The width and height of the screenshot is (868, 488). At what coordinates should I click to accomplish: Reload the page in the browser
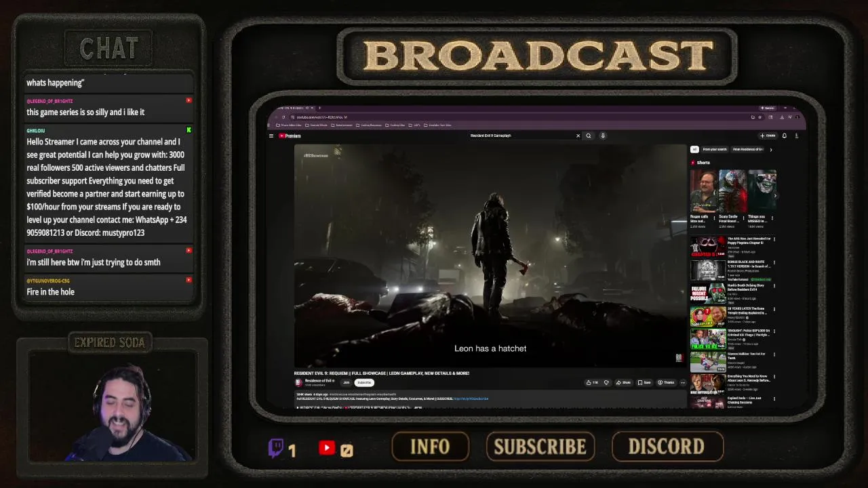(x=283, y=117)
